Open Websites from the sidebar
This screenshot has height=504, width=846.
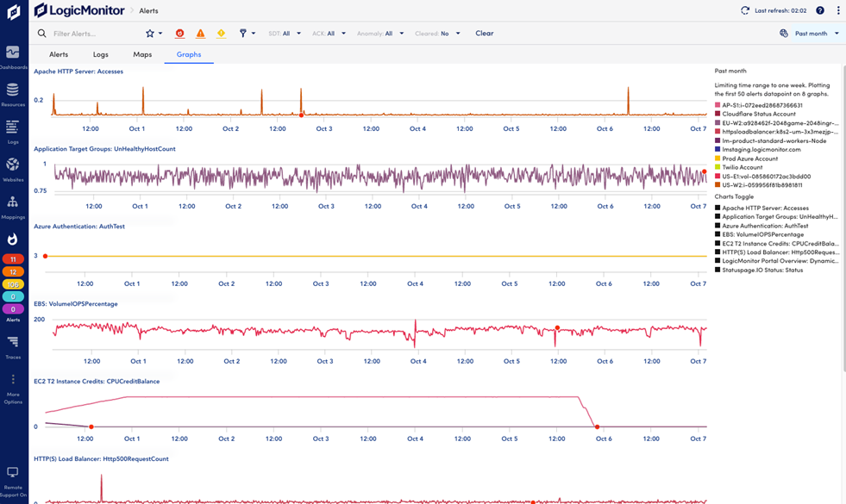coord(13,169)
